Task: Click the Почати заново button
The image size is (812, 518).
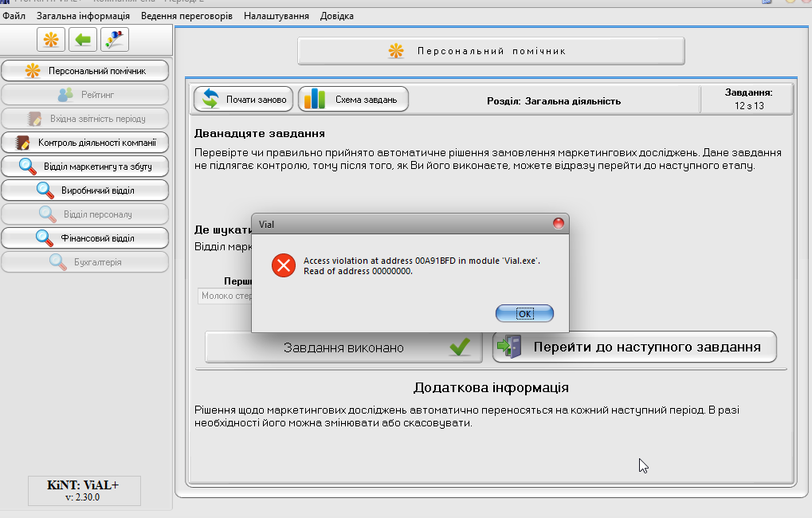Action: click(x=243, y=99)
